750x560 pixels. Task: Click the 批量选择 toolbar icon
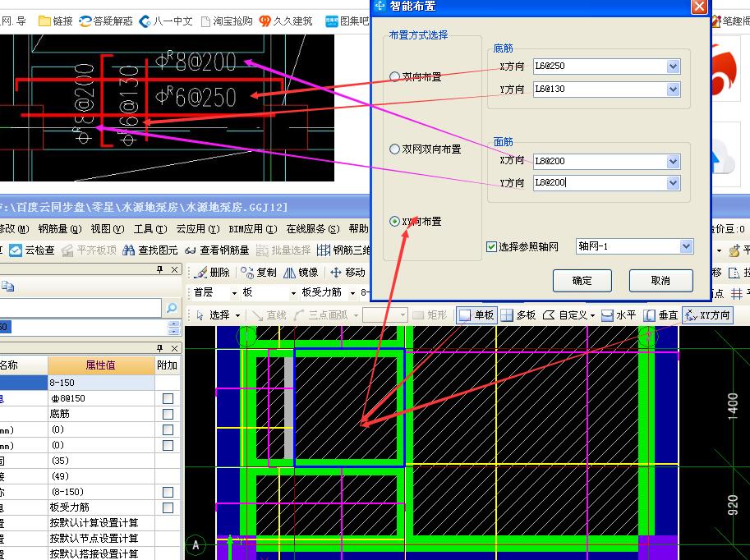[262, 250]
